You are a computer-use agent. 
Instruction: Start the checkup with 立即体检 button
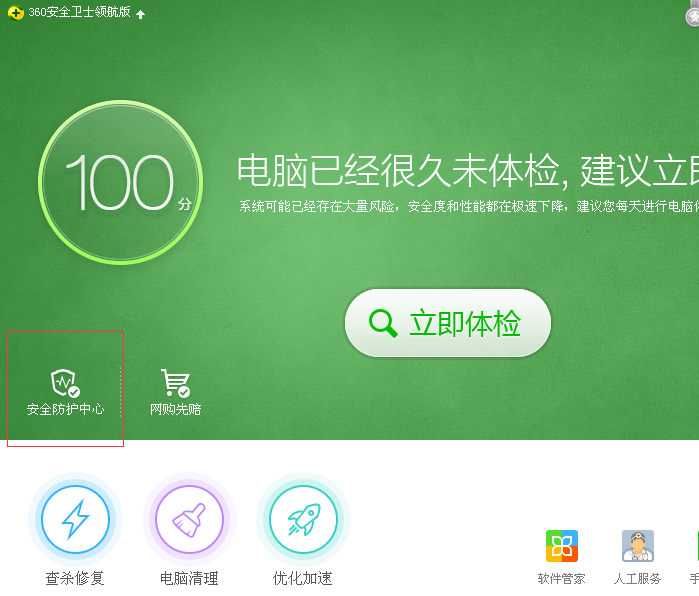[x=448, y=323]
